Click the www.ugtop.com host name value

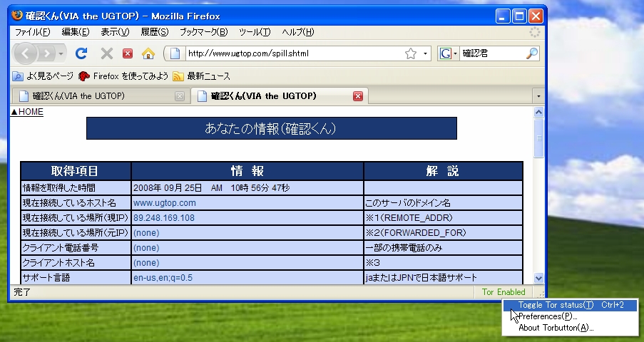164,203
